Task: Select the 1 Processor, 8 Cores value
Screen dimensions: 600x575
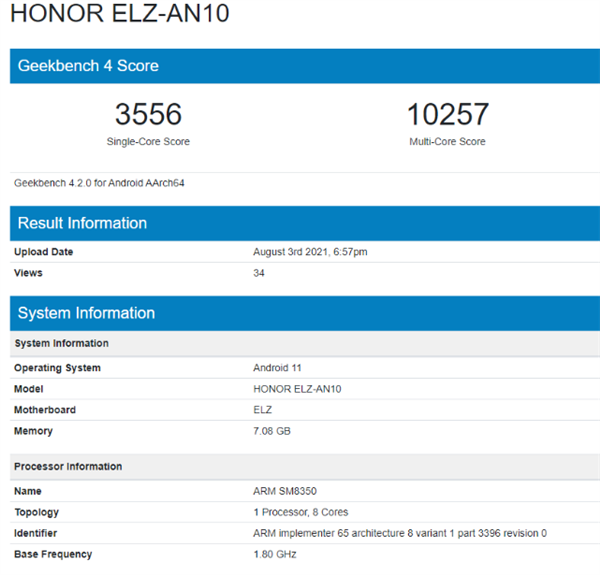Action: click(301, 512)
